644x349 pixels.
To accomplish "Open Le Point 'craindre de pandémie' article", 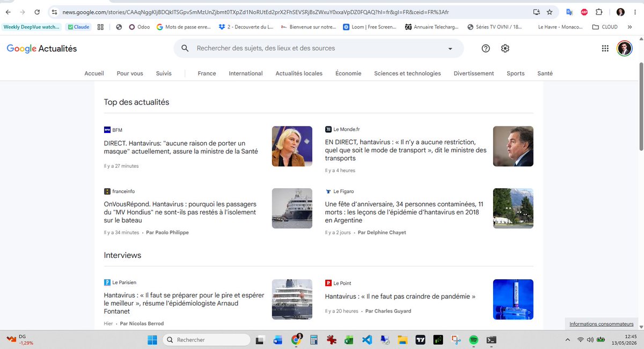I will pyautogui.click(x=400, y=296).
